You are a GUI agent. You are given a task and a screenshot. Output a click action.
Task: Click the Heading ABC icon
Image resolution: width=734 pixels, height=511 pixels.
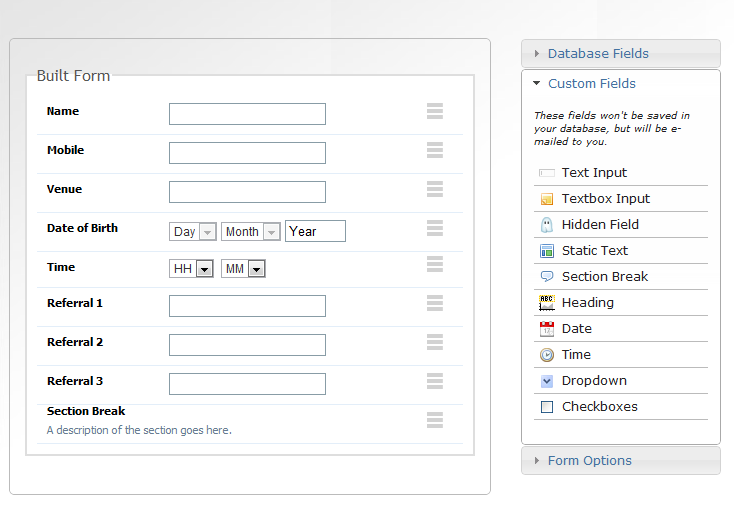click(546, 303)
